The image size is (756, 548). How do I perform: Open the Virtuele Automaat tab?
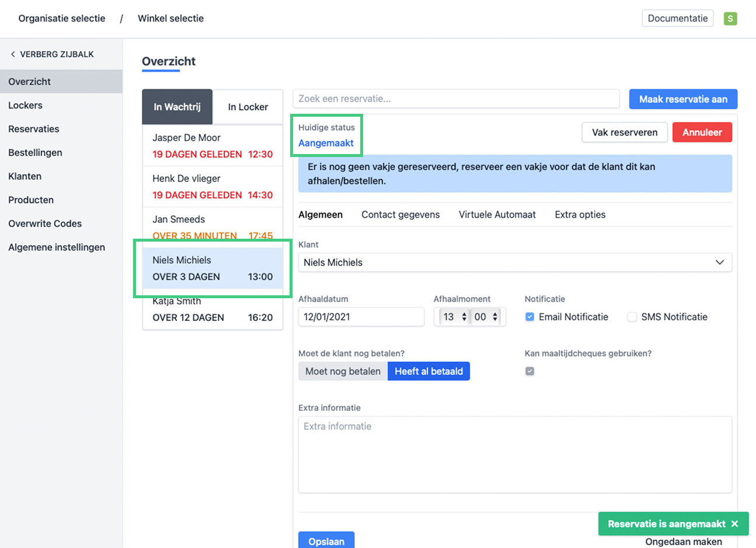(x=497, y=215)
